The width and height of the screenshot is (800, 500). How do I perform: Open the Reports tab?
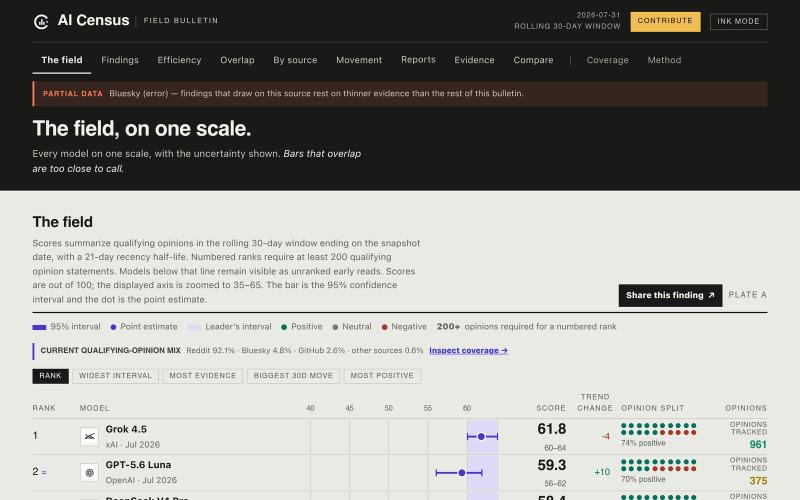[x=418, y=60]
